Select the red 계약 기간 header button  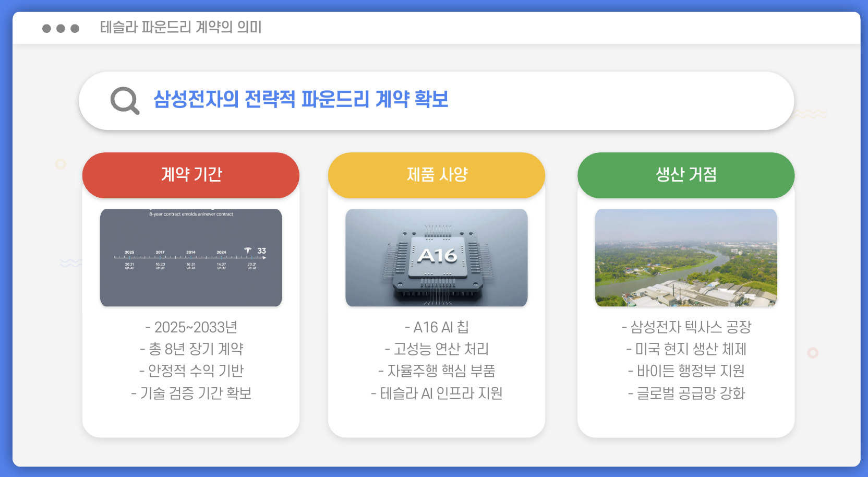pos(191,175)
